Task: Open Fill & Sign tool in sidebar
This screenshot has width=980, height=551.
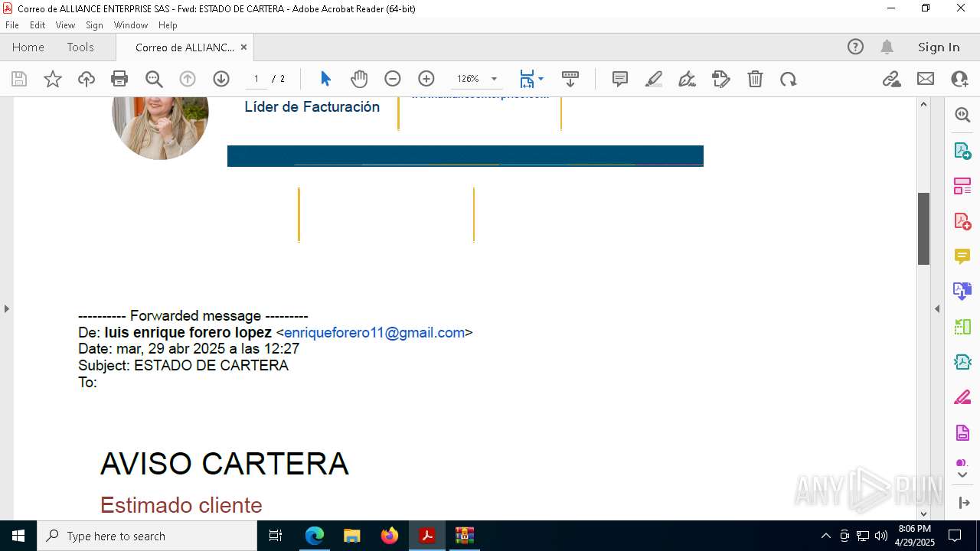Action: 962,397
